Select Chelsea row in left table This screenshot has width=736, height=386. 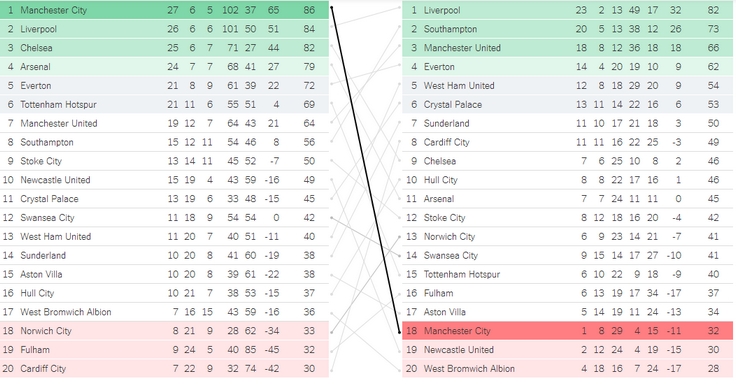164,47
